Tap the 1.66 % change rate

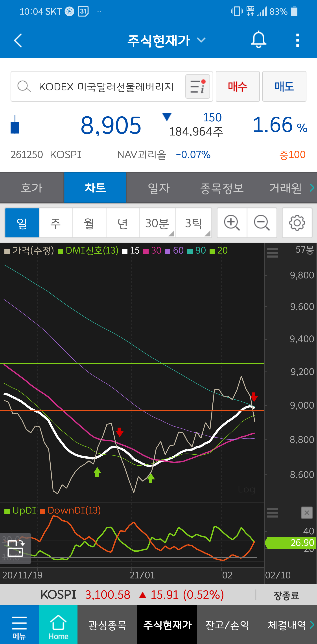point(280,124)
